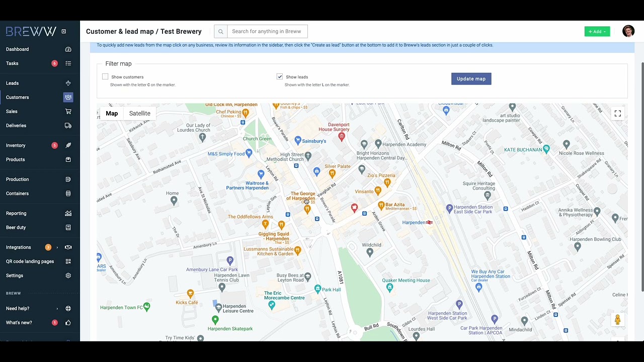Enable the Show customers checkbox
The image size is (644, 362).
click(105, 76)
